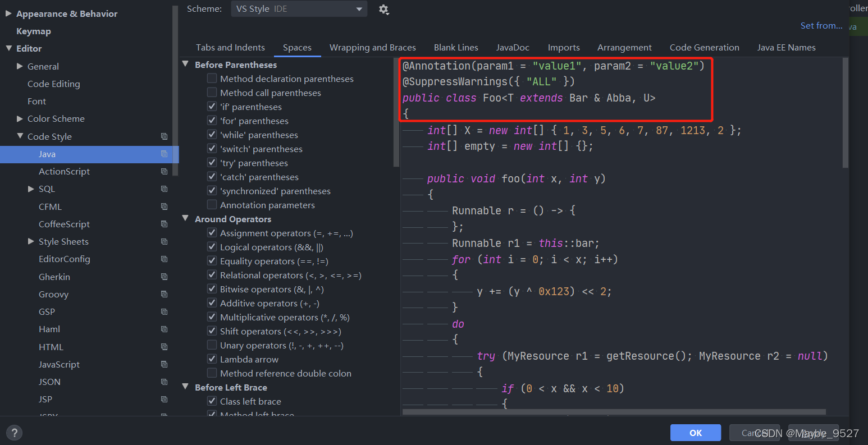Click the Set from... link
This screenshot has width=868, height=445.
[821, 25]
